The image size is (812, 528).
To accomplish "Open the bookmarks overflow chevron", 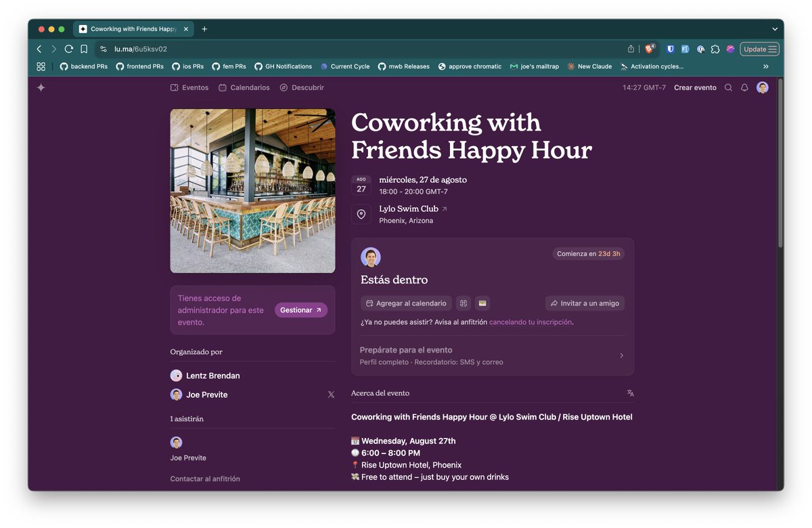I will pos(766,66).
